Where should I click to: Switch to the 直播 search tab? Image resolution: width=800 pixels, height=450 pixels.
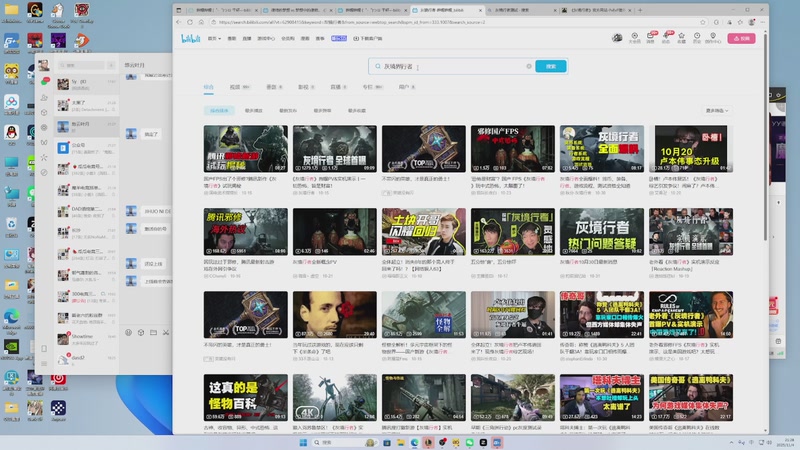point(338,87)
